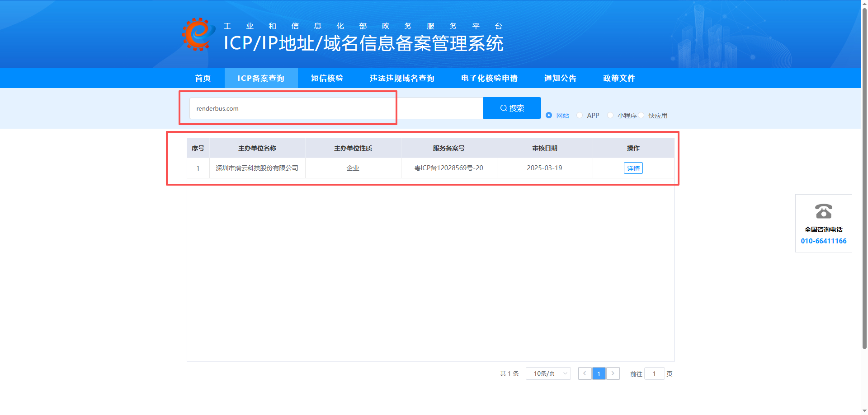Click the 企业 unit type cell
This screenshot has height=415, width=868.
pyautogui.click(x=353, y=168)
